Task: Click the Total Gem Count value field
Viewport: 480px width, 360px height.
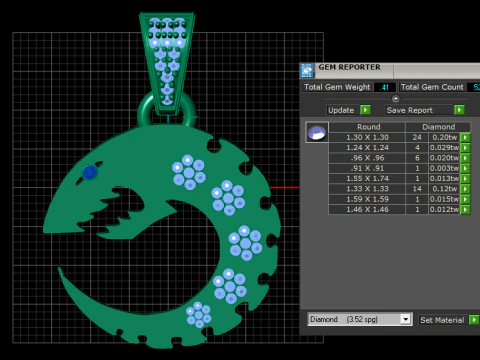Action: coord(473,87)
